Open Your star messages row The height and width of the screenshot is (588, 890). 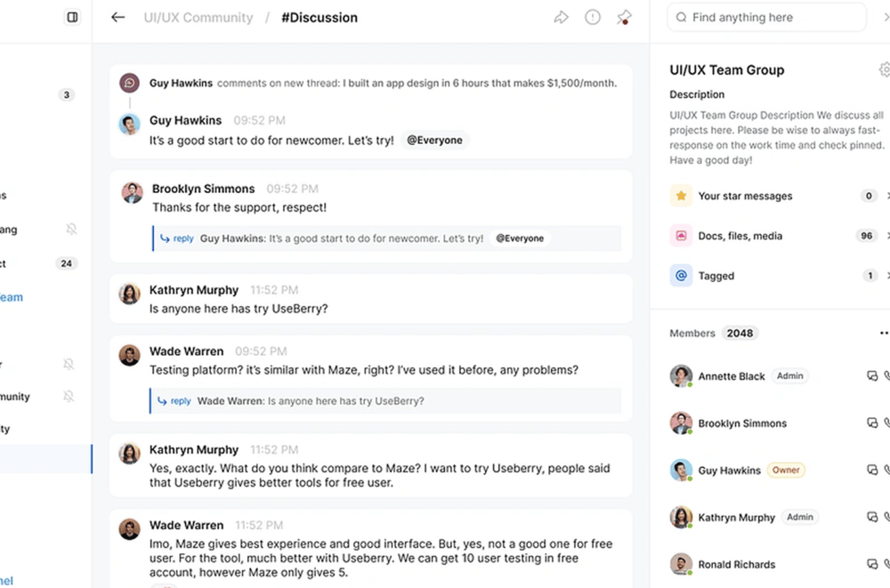pos(780,196)
